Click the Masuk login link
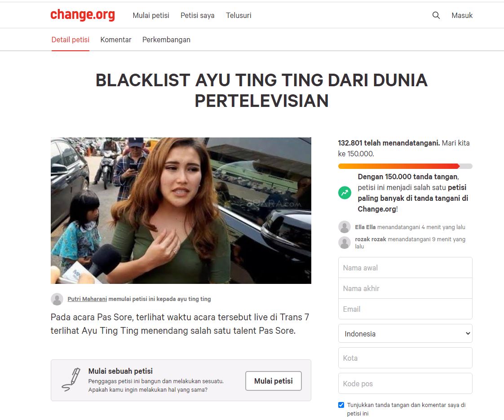This screenshot has height=420, width=504. tap(462, 15)
